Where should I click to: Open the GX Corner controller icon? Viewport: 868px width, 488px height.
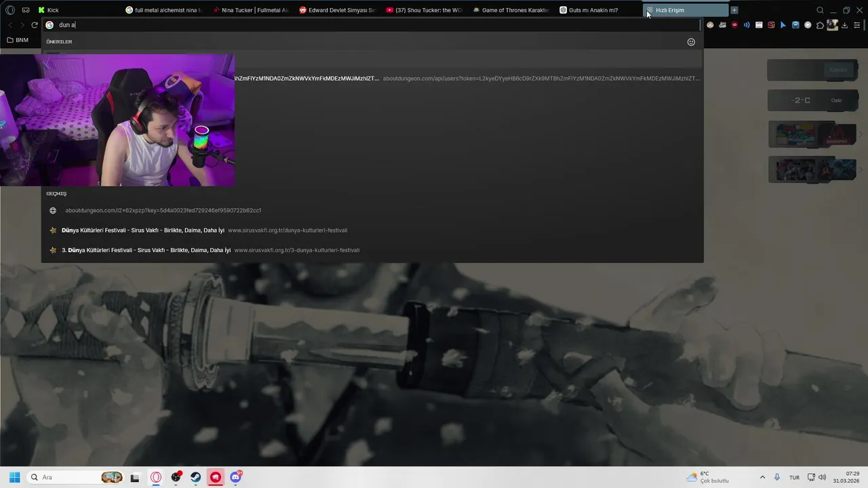26,10
